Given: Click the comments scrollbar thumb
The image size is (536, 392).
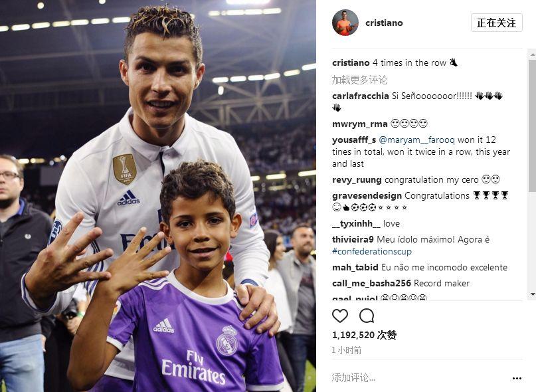Looking at the screenshot, I should click(532, 125).
